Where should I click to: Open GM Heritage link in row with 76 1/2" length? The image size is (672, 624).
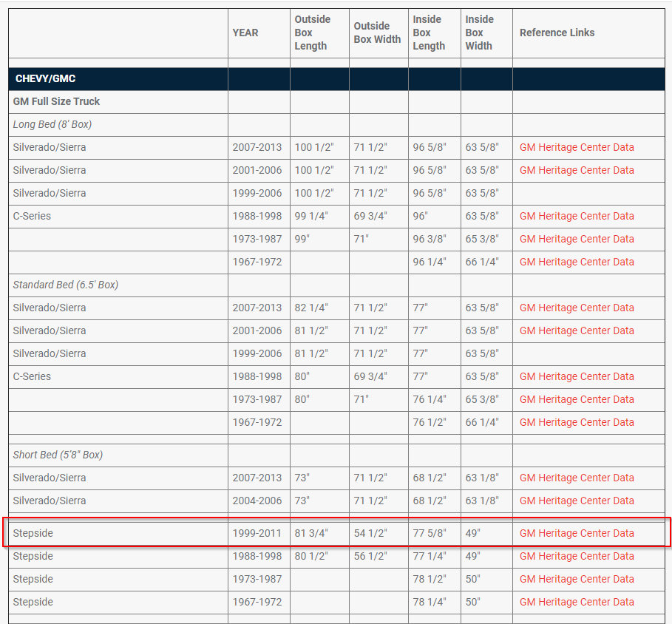pyautogui.click(x=577, y=422)
